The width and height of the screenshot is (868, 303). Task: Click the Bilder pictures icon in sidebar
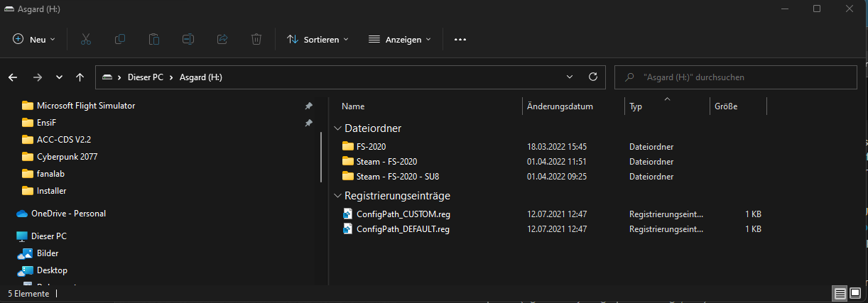[x=27, y=253]
